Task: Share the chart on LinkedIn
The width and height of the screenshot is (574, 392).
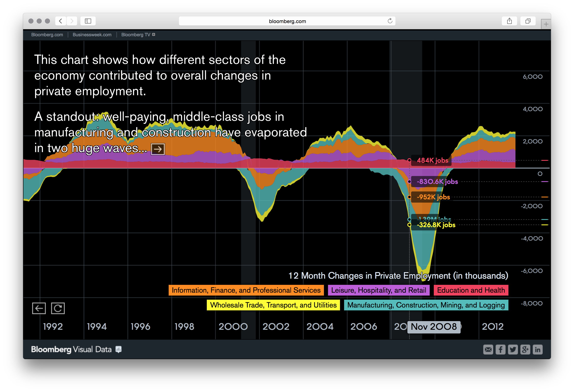Action: [538, 349]
